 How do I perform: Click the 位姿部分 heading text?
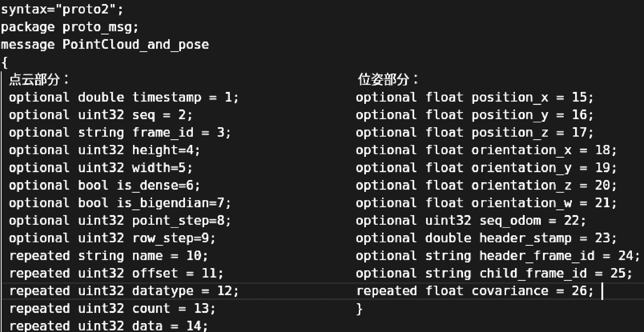coord(383,80)
